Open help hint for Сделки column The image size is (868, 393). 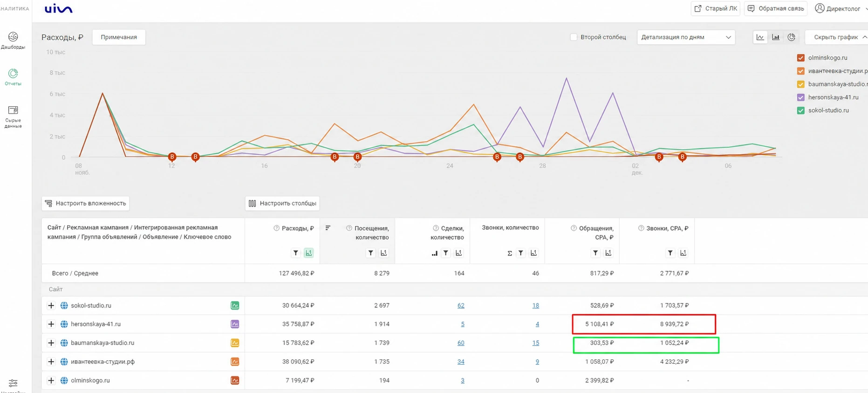[x=436, y=228]
